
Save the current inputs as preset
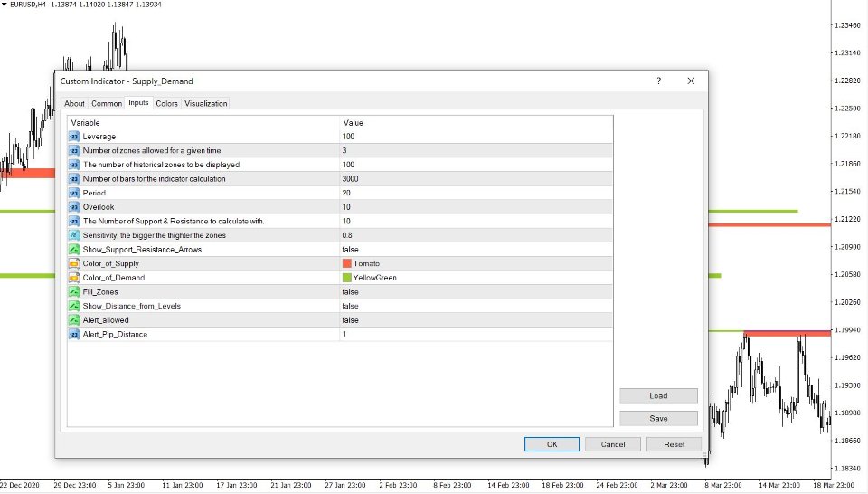pos(658,419)
